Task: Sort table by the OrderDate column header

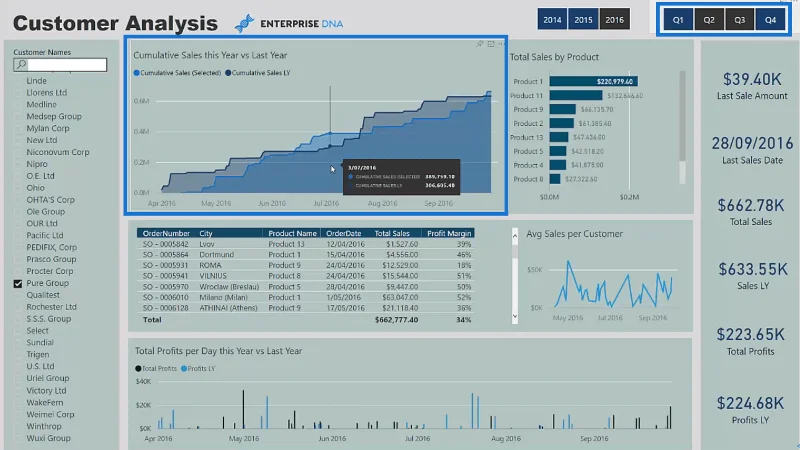Action: coord(343,233)
